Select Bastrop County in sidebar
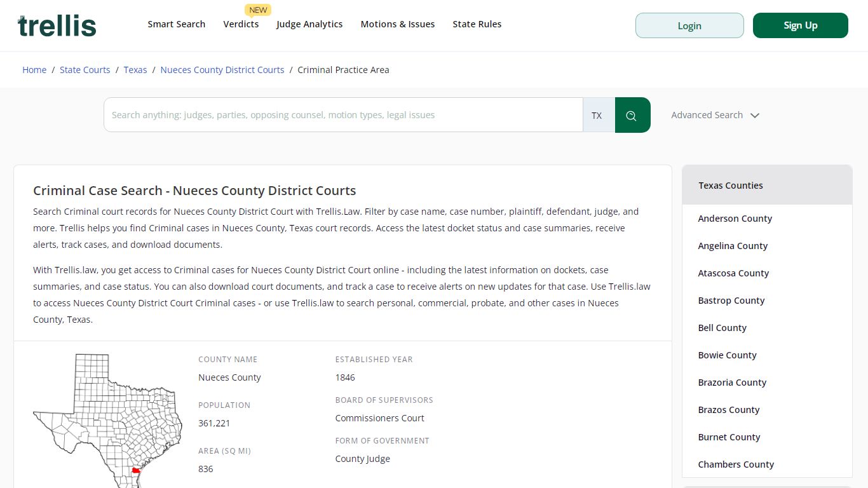The image size is (868, 488). click(731, 301)
